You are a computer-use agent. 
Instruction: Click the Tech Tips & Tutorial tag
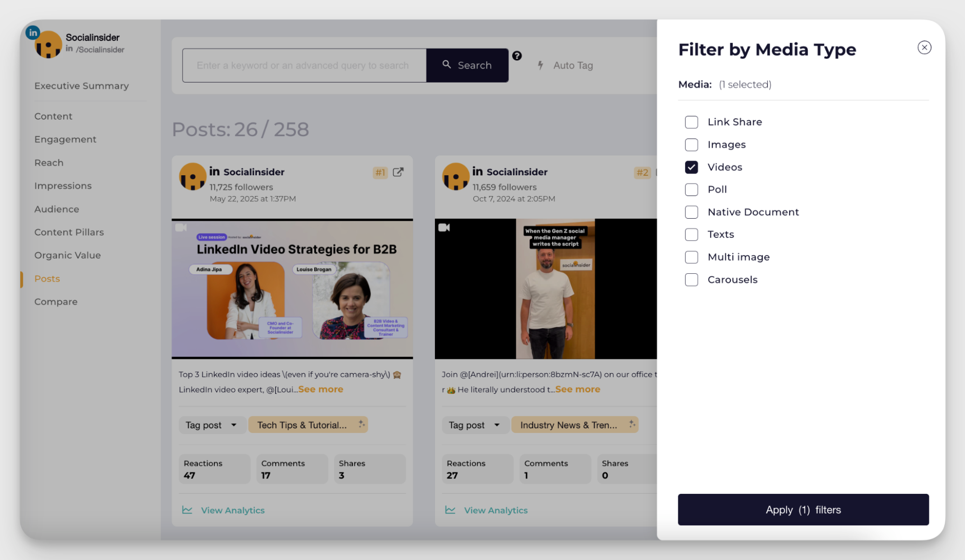tap(308, 425)
